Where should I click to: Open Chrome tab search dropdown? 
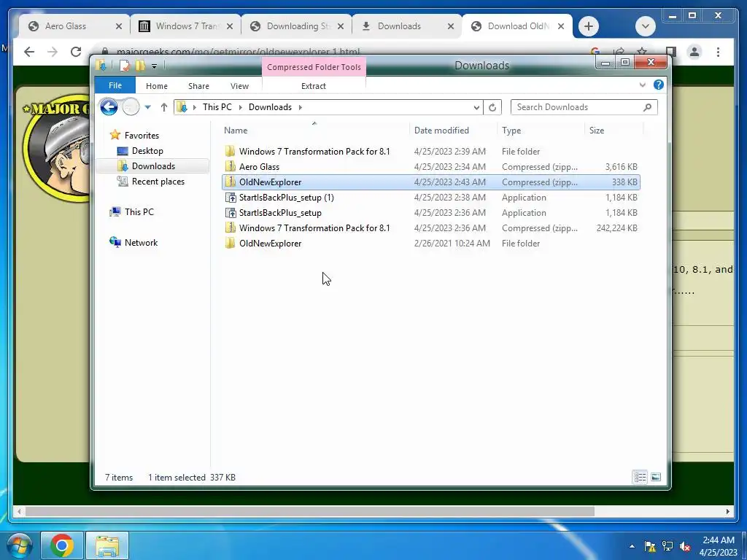pos(646,26)
